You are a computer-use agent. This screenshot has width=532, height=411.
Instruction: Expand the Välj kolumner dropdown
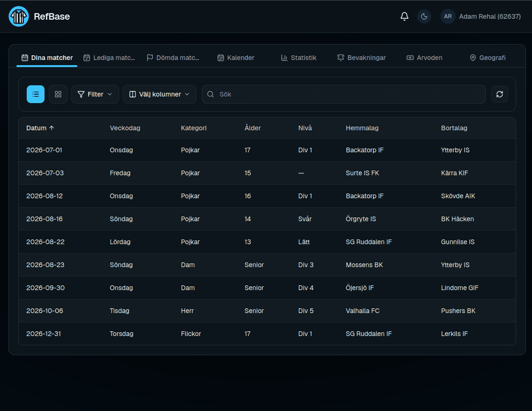[159, 94]
